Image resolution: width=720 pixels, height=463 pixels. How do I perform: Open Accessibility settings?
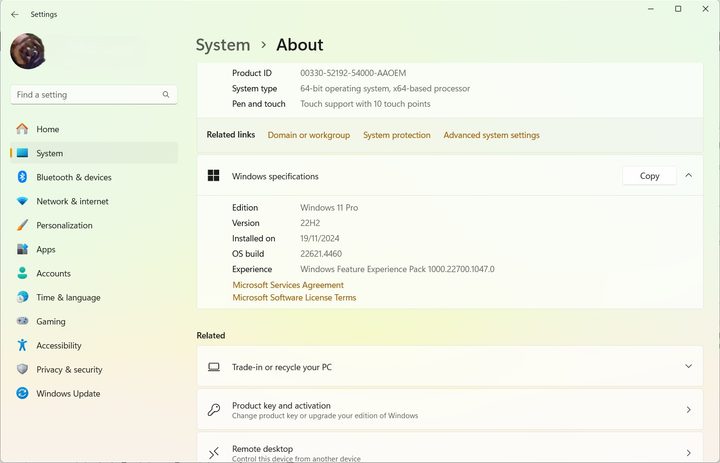(x=94, y=345)
